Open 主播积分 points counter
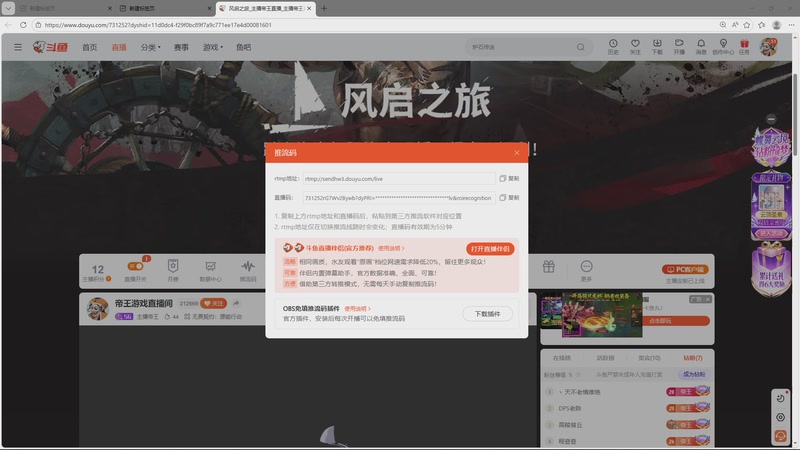This screenshot has height=450, width=800. click(x=97, y=272)
